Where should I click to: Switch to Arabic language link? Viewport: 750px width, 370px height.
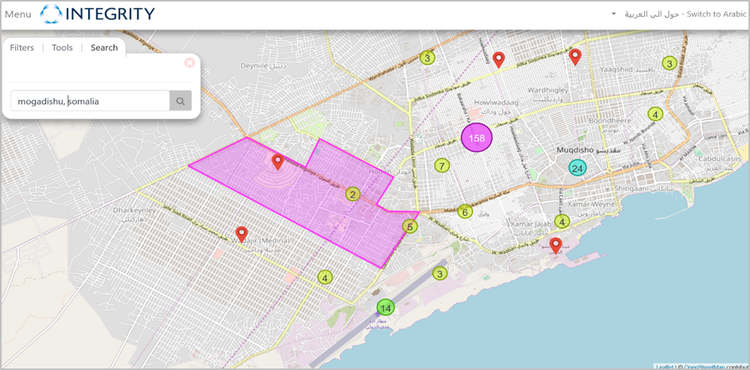tap(685, 14)
